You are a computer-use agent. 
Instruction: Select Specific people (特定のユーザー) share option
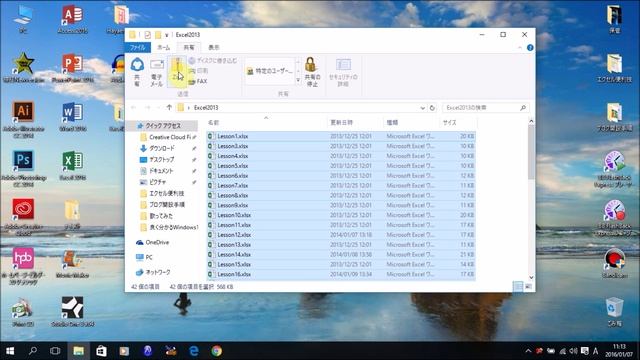pyautogui.click(x=270, y=71)
